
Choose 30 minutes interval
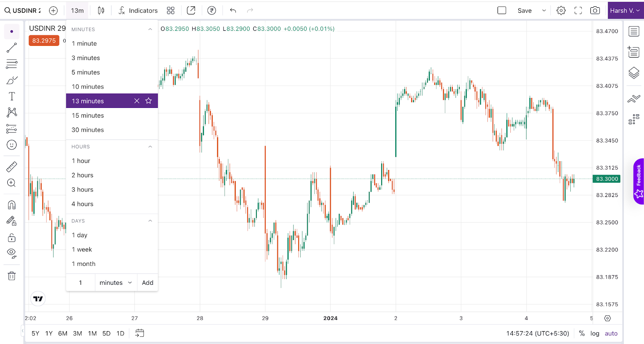[x=112, y=130]
